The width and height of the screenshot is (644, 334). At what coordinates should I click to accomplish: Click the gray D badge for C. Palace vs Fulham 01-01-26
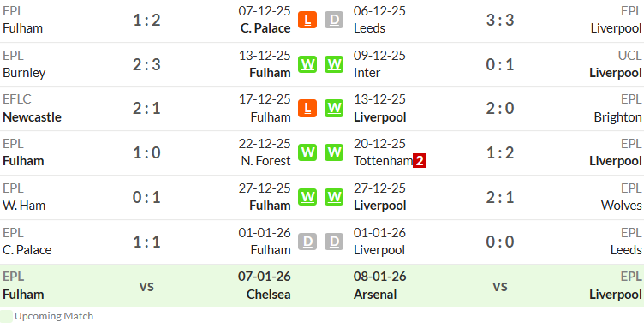(x=307, y=242)
